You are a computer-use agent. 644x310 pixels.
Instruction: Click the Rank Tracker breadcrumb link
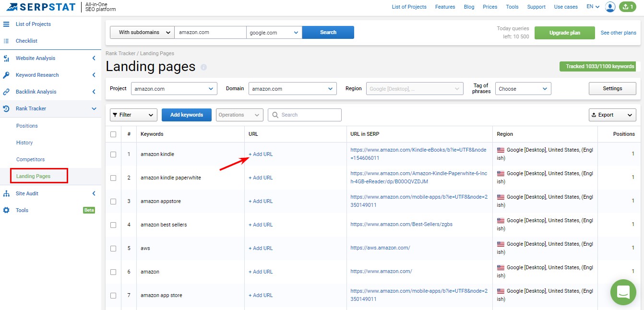pyautogui.click(x=120, y=53)
